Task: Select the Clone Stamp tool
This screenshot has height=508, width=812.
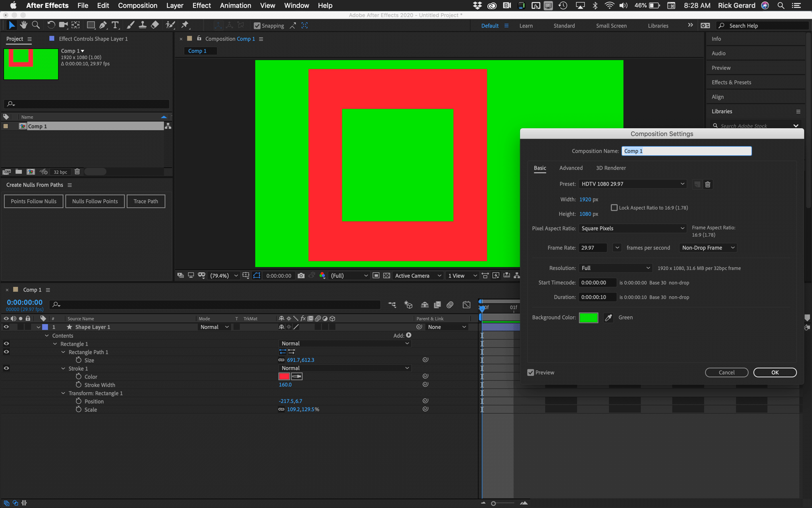Action: pos(143,25)
